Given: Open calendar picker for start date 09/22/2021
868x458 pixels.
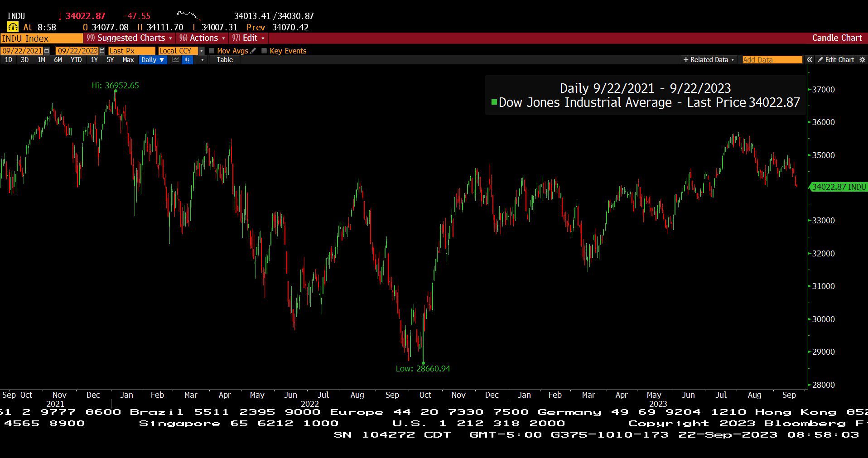Looking at the screenshot, I should (x=46, y=51).
